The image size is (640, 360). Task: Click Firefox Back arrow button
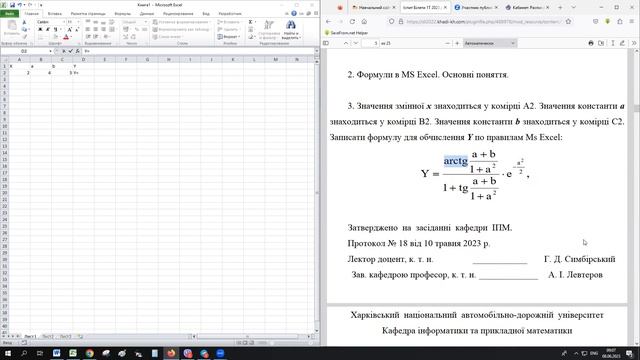pyautogui.click(x=329, y=21)
